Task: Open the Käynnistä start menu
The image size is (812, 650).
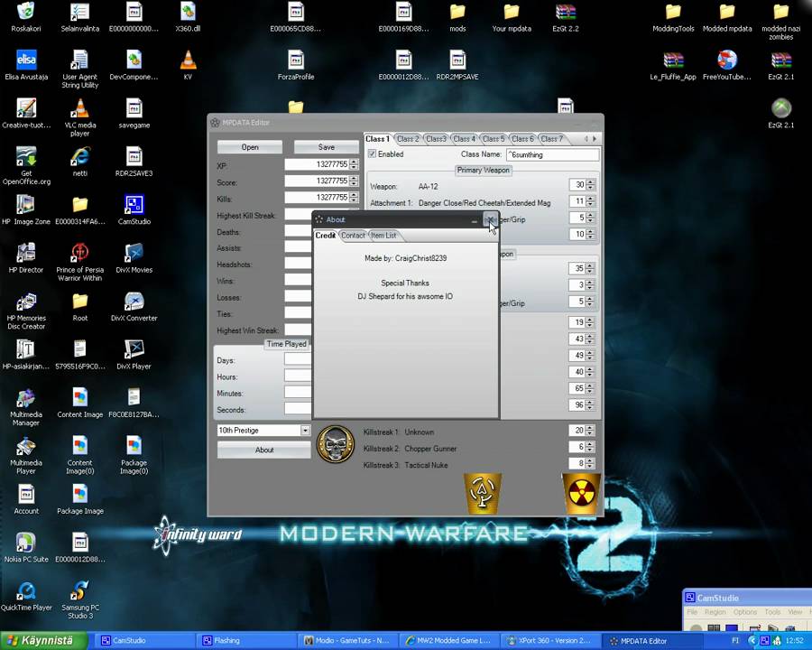Action: pos(43,641)
